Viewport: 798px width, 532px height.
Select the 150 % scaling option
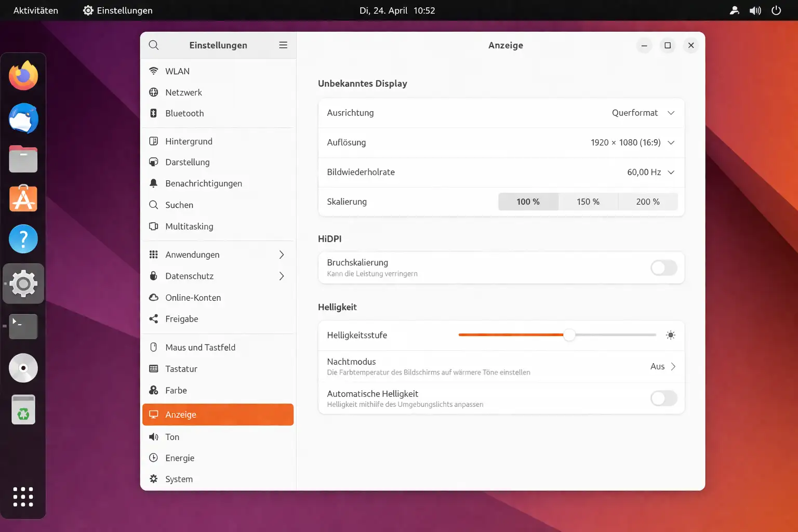coord(588,202)
